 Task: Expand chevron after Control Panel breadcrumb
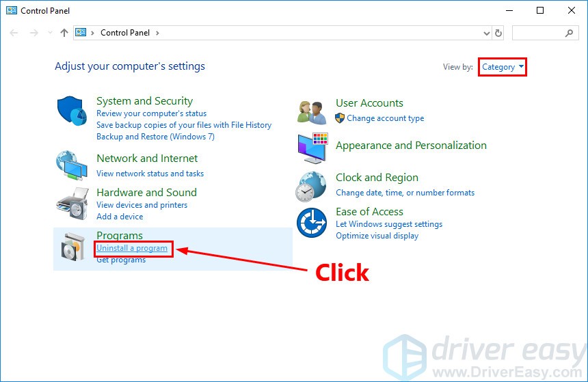tap(157, 33)
